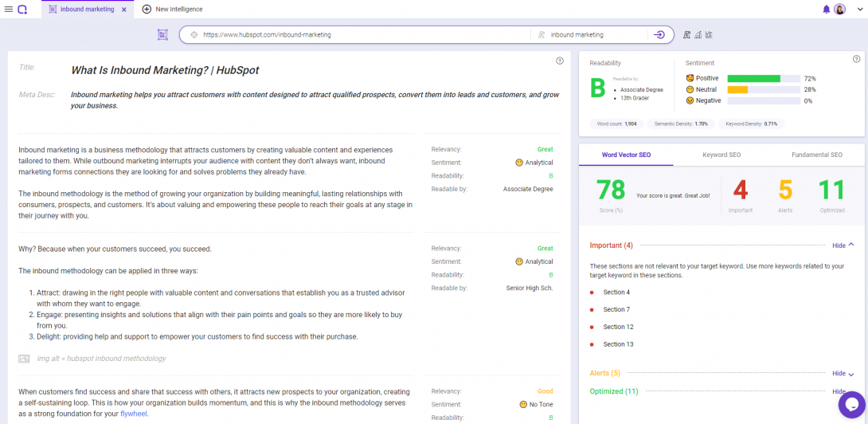Click the score 78 value
This screenshot has width=868, height=424.
click(x=611, y=190)
